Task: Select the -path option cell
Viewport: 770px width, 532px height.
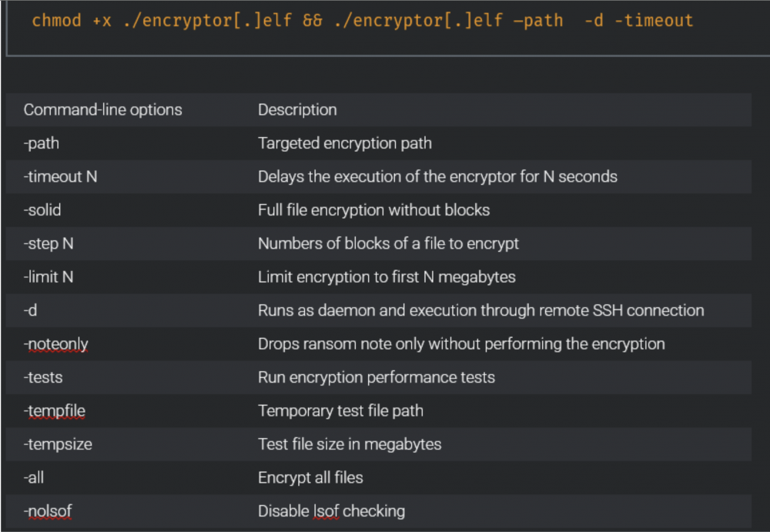Action: tap(42, 143)
